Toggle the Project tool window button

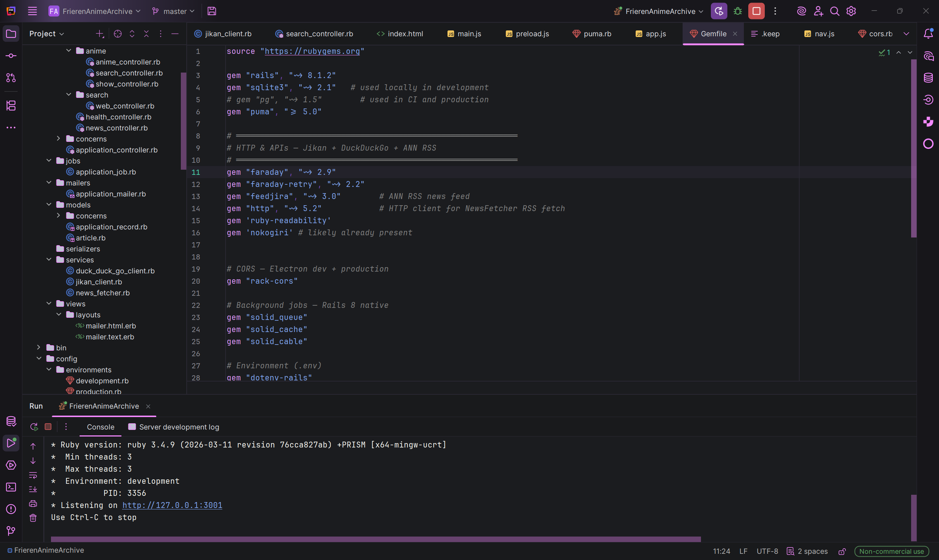11,34
